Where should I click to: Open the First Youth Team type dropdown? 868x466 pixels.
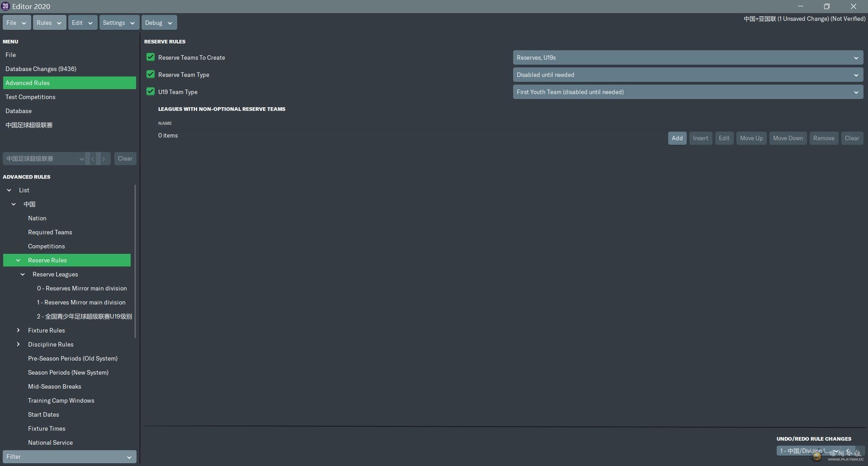click(688, 92)
